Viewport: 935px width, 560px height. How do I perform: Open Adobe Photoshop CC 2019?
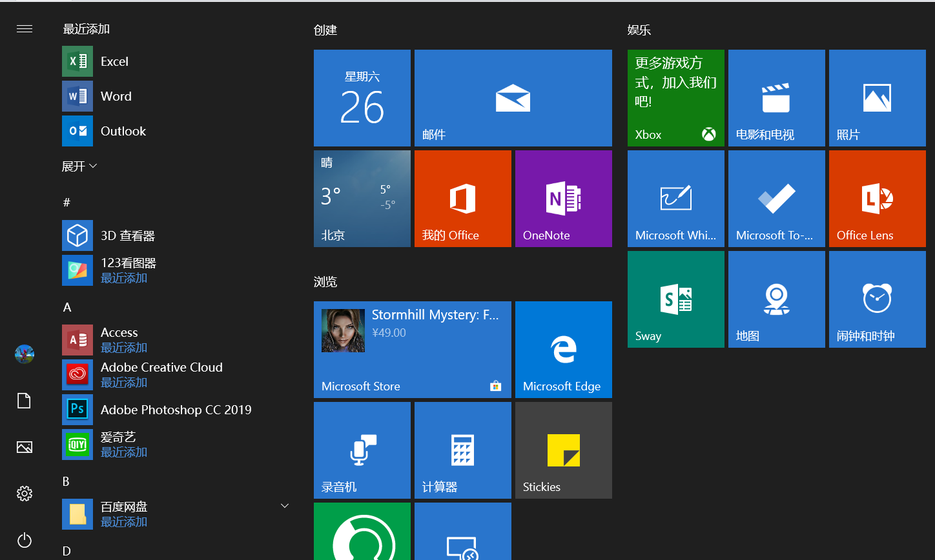tap(174, 410)
